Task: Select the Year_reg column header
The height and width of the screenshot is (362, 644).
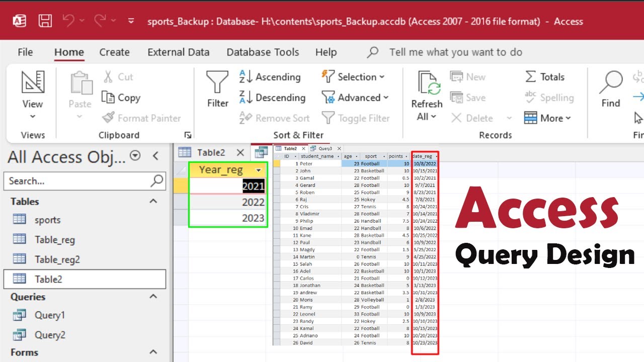Action: coord(227,170)
